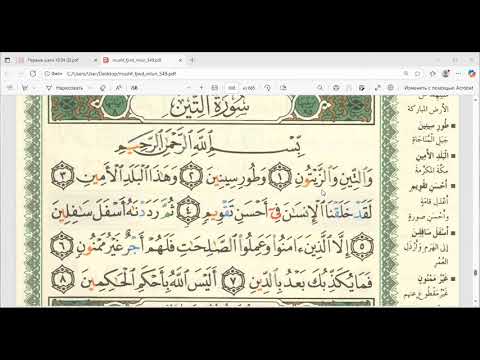This screenshot has width=480, height=360.
Task: Open the PDF search magnifier
Action: (x=320, y=88)
